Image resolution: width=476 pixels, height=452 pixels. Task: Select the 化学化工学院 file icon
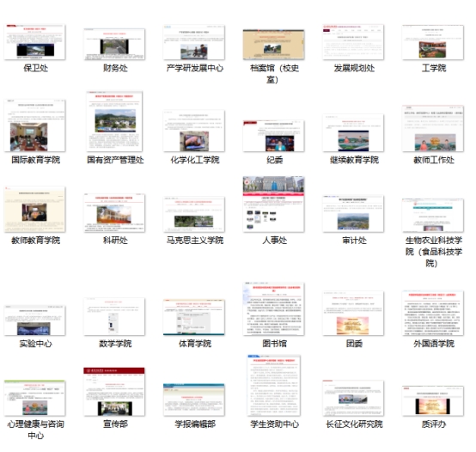pos(194,131)
